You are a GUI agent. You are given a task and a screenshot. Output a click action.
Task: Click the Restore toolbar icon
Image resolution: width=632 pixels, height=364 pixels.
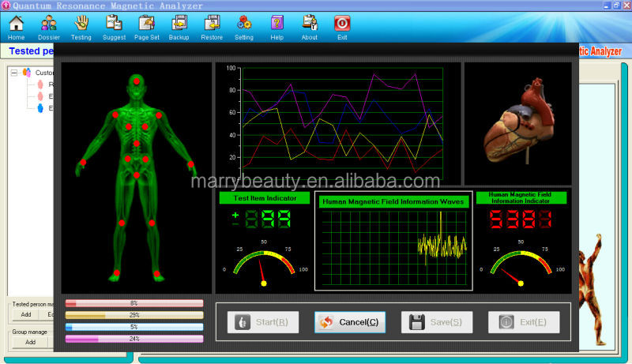212,26
